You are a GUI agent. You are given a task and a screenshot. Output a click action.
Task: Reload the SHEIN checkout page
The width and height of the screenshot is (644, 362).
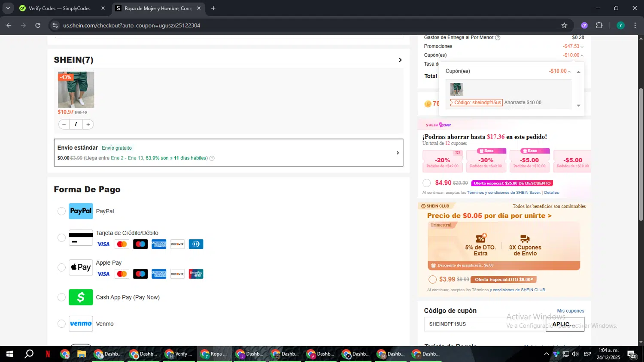pos(38,25)
